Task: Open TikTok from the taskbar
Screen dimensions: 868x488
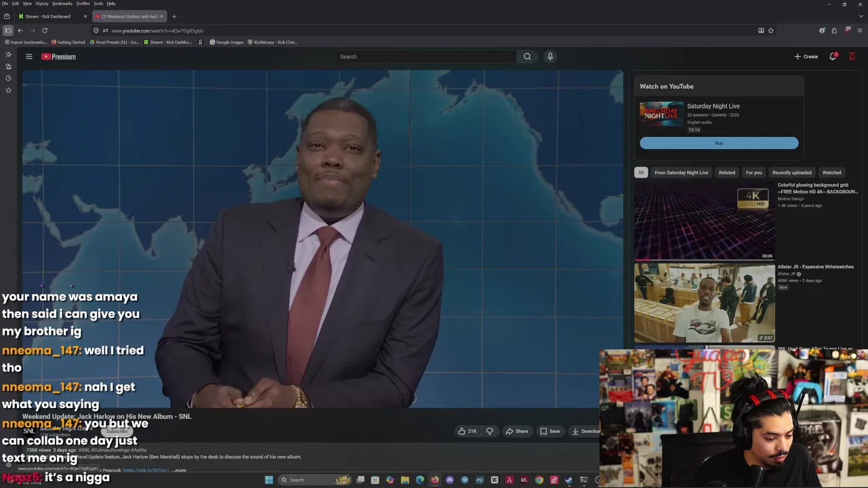Action: [x=554, y=480]
